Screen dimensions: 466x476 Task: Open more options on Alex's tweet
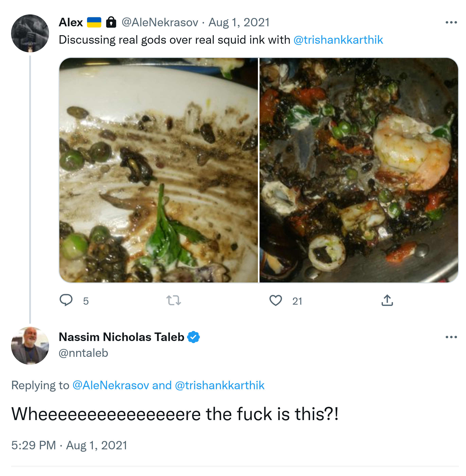[x=451, y=22]
